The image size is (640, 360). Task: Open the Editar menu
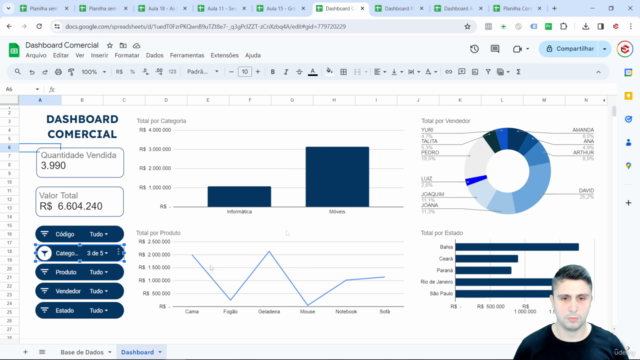(x=60, y=56)
